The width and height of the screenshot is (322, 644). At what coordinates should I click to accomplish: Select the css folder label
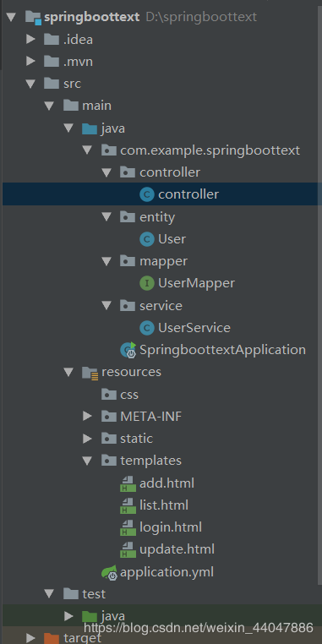coord(129,395)
